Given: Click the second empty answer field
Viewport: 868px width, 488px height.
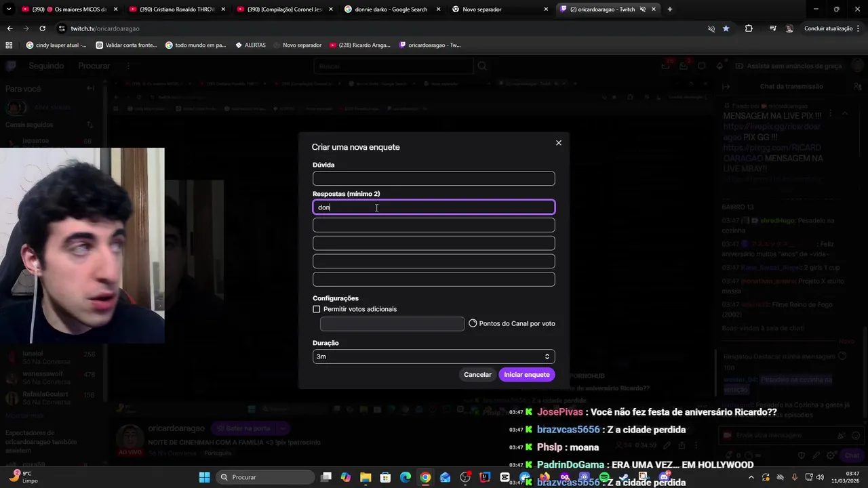Looking at the screenshot, I should pyautogui.click(x=434, y=225).
